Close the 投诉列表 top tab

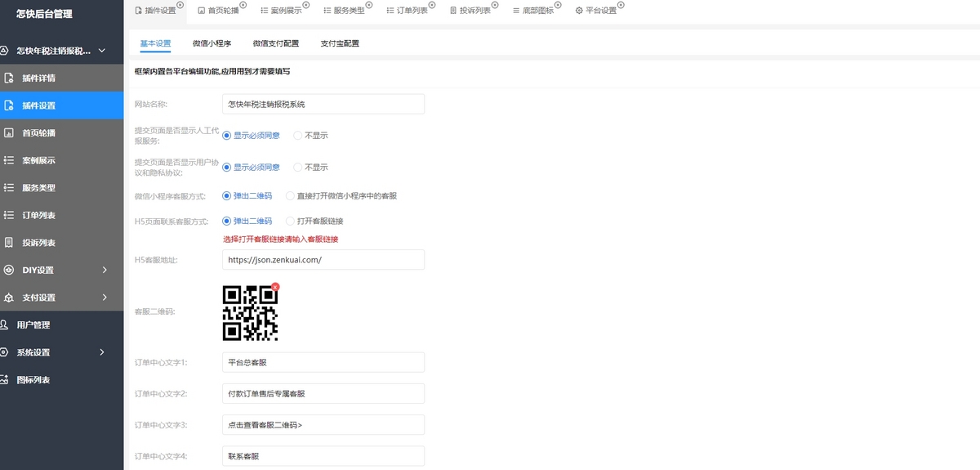(495, 5)
